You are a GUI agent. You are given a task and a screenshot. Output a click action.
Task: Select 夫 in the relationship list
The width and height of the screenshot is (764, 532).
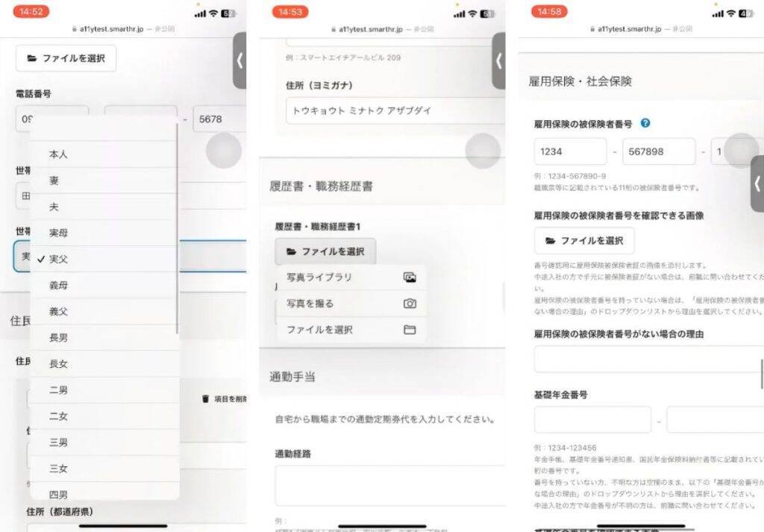pos(104,207)
